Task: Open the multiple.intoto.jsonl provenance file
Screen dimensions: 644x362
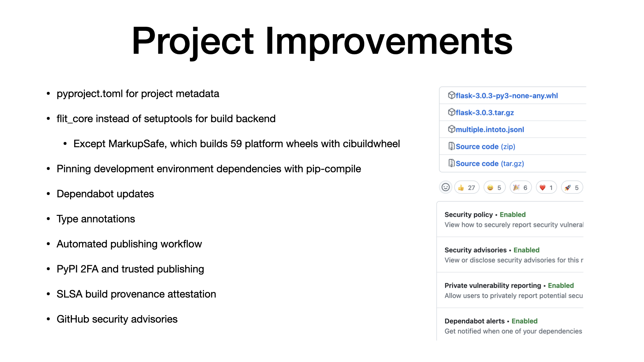Action: (x=490, y=130)
